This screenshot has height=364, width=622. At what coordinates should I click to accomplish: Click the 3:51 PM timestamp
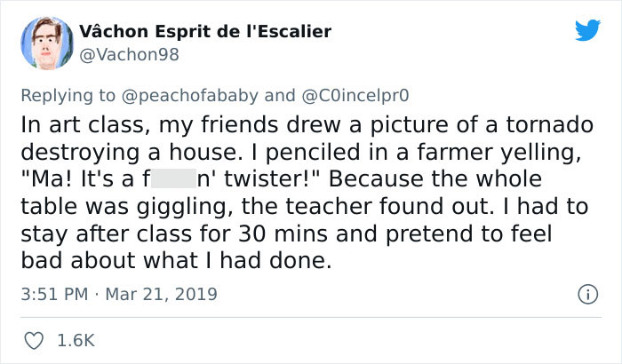(52, 293)
